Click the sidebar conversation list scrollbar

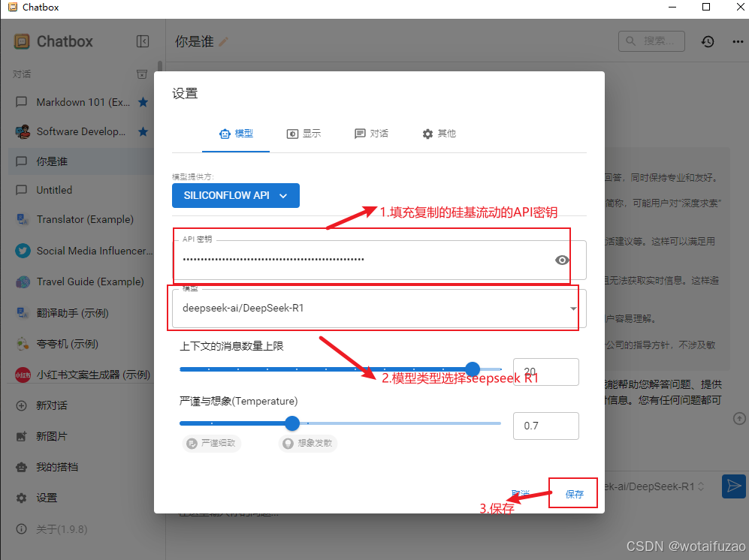click(x=160, y=66)
